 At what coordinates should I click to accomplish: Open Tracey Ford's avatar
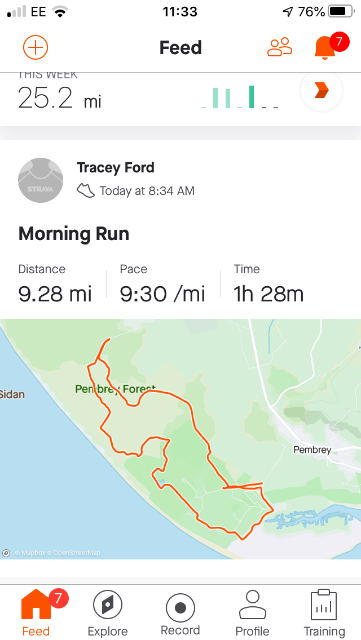click(x=40, y=180)
